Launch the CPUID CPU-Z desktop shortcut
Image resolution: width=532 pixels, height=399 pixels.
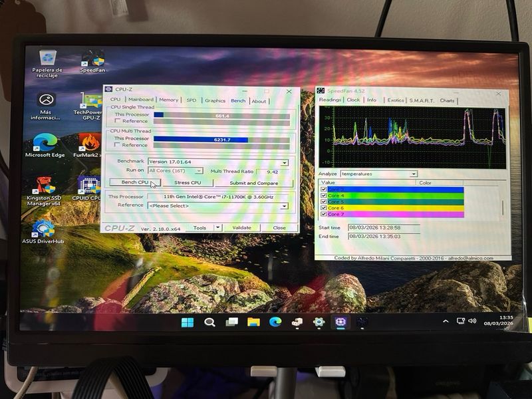click(87, 188)
